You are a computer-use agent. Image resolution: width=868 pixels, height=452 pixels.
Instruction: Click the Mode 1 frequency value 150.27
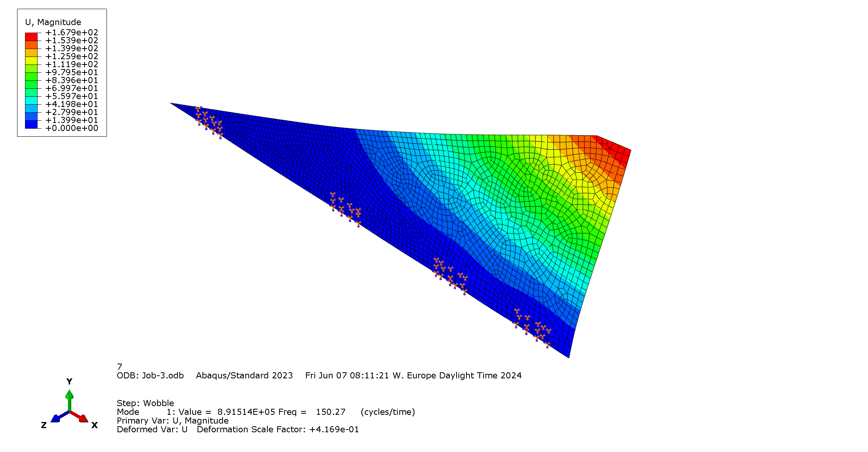(331, 412)
